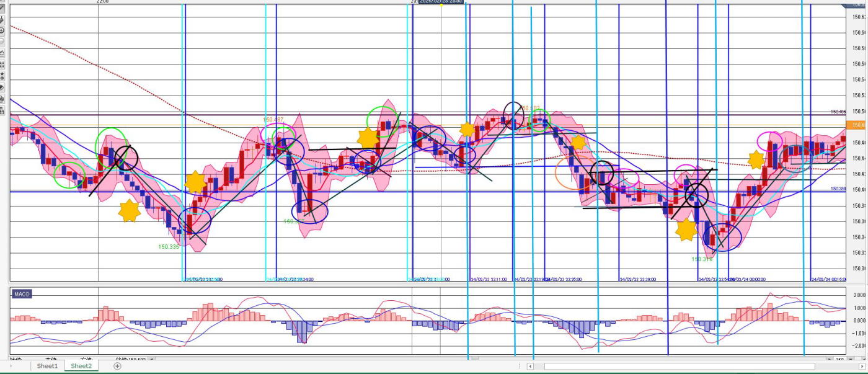The height and width of the screenshot is (374, 868).
Task: Click the 0.000 MACD scale value
Action: [859, 321]
